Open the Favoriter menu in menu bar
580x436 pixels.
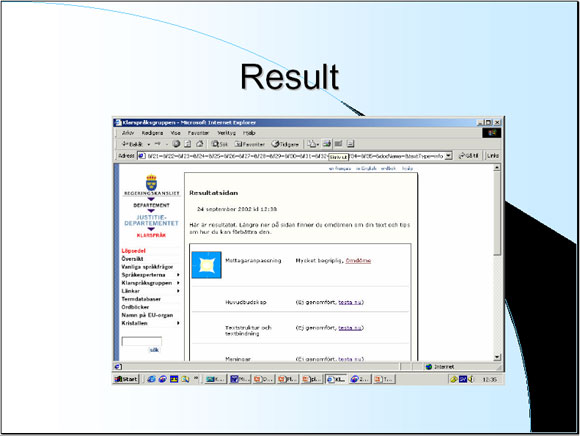(x=198, y=132)
